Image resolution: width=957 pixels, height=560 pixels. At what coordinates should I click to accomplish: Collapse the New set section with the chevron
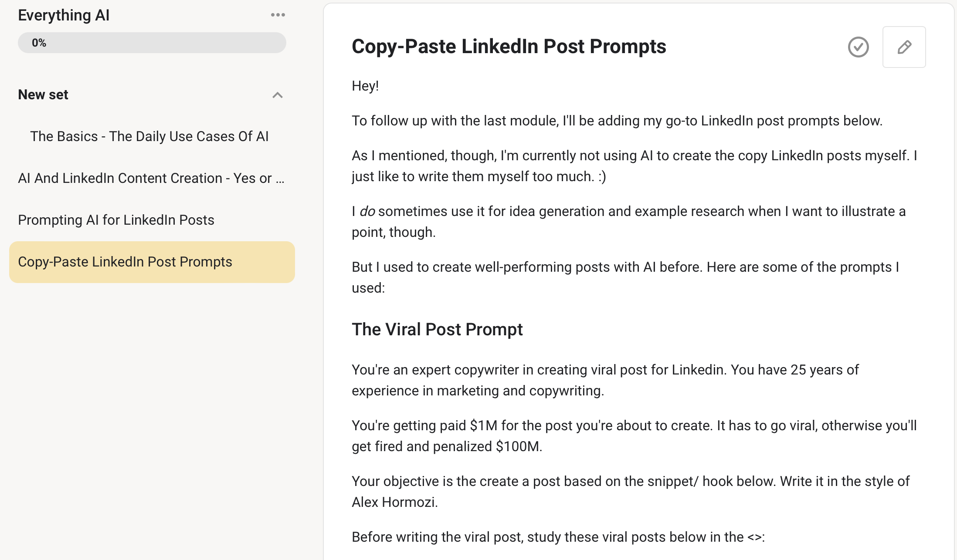coord(277,95)
